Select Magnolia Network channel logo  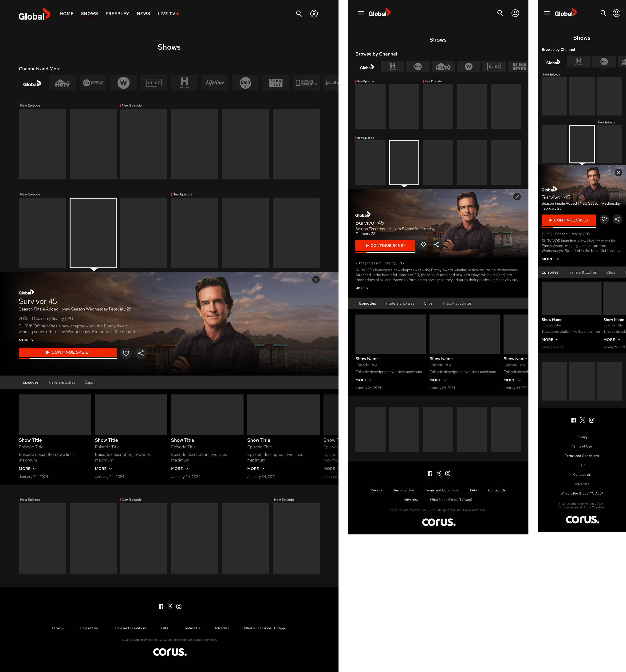(93, 83)
